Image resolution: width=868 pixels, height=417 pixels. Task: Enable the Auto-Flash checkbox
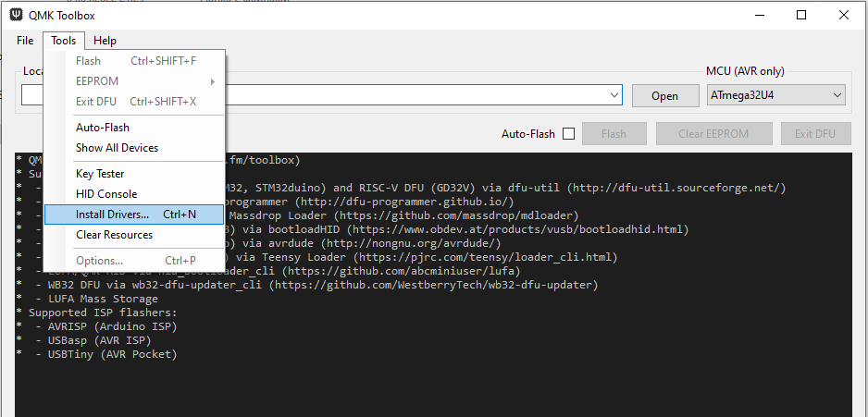click(x=568, y=134)
